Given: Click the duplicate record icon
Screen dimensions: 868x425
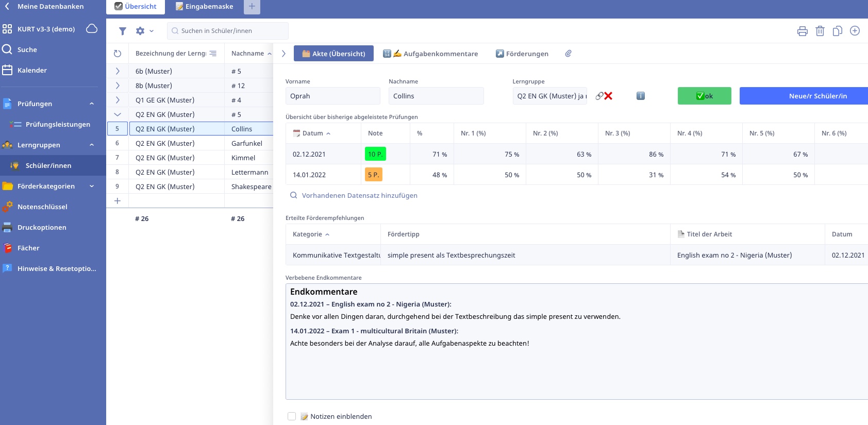Looking at the screenshot, I should point(838,31).
